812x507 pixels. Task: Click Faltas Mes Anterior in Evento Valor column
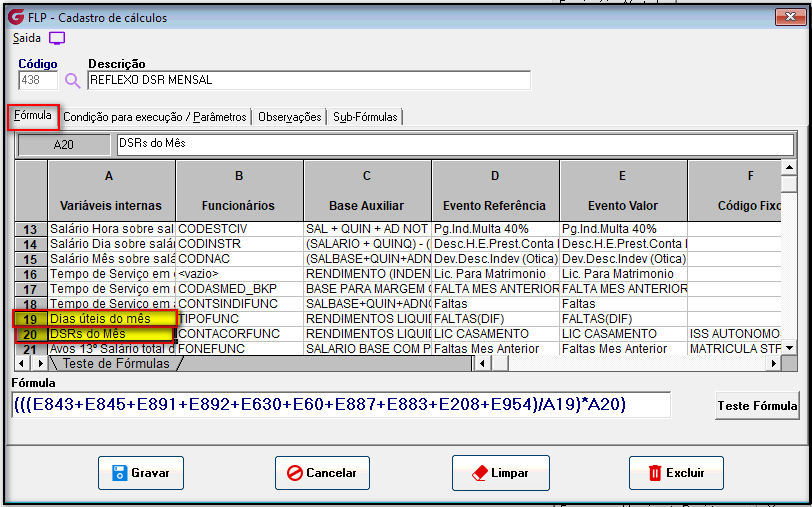click(x=624, y=349)
